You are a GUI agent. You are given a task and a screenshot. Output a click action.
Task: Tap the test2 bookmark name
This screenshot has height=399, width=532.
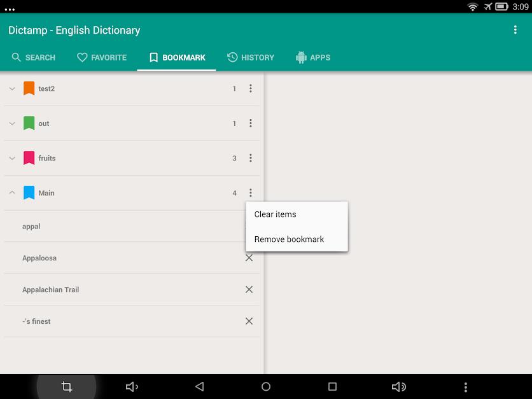pos(46,88)
